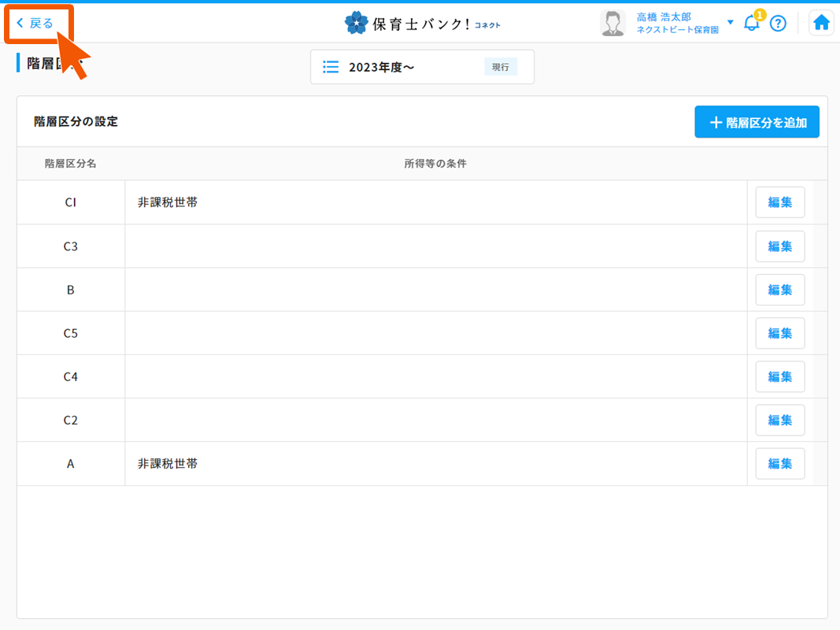Click the 階層区分を追加 button
Image resolution: width=840 pixels, height=630 pixels.
(756, 121)
